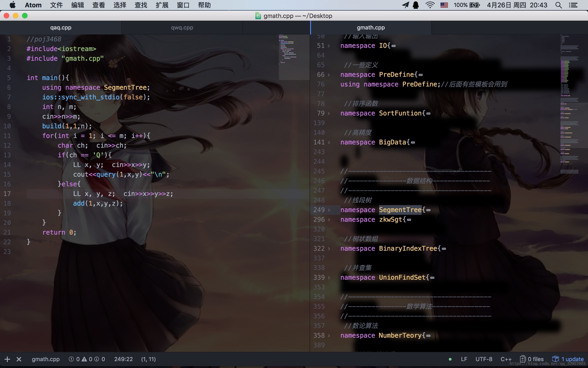
Task: Click fold marker after UnionFindSet{
Action: [432, 278]
